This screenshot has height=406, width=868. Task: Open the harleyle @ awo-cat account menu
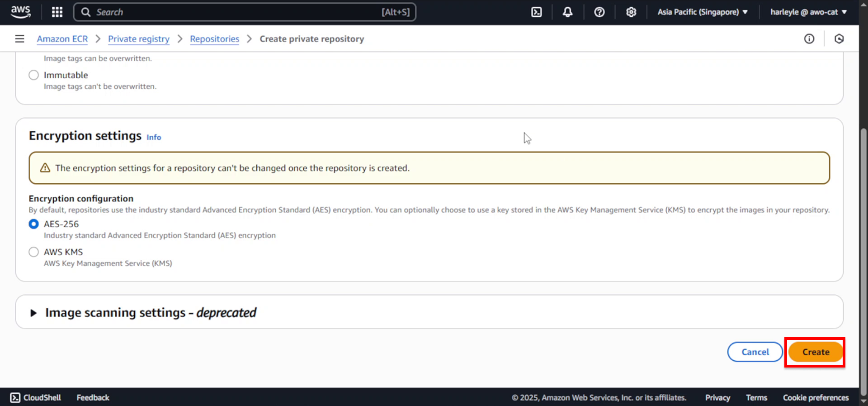coord(809,12)
